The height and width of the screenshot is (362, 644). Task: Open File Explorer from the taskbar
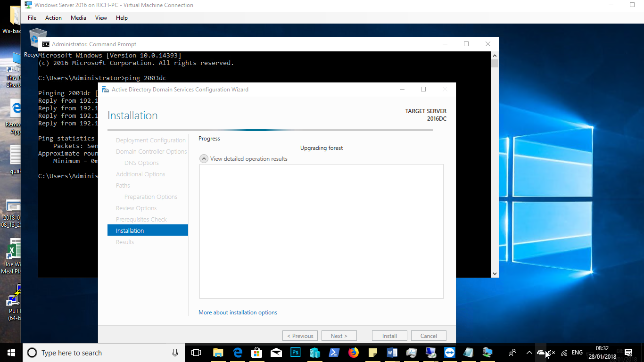218,353
